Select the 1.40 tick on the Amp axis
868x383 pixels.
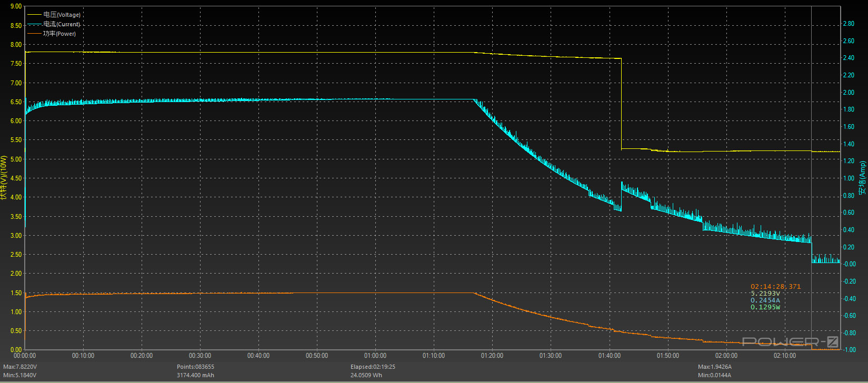point(849,144)
